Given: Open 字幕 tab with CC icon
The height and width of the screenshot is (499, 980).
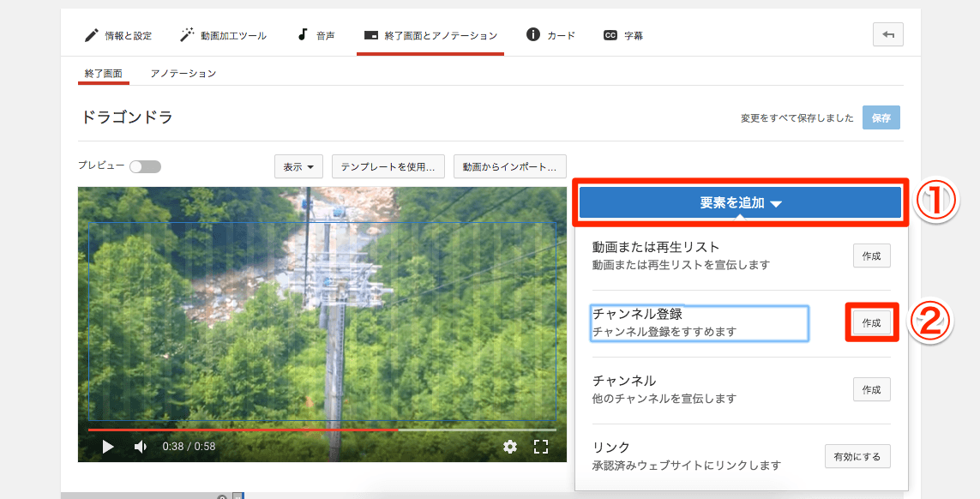Looking at the screenshot, I should pos(623,36).
